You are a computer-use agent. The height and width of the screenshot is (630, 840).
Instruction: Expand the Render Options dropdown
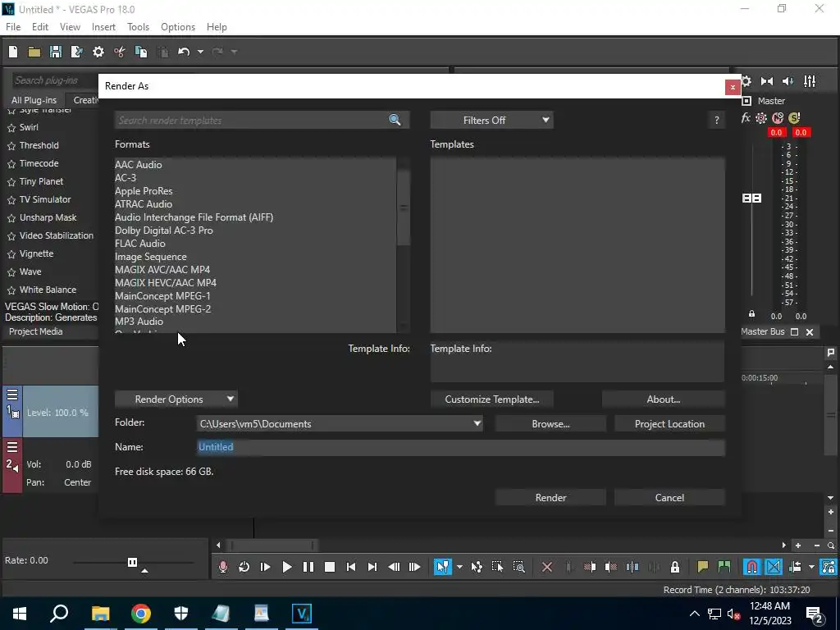[x=176, y=399]
